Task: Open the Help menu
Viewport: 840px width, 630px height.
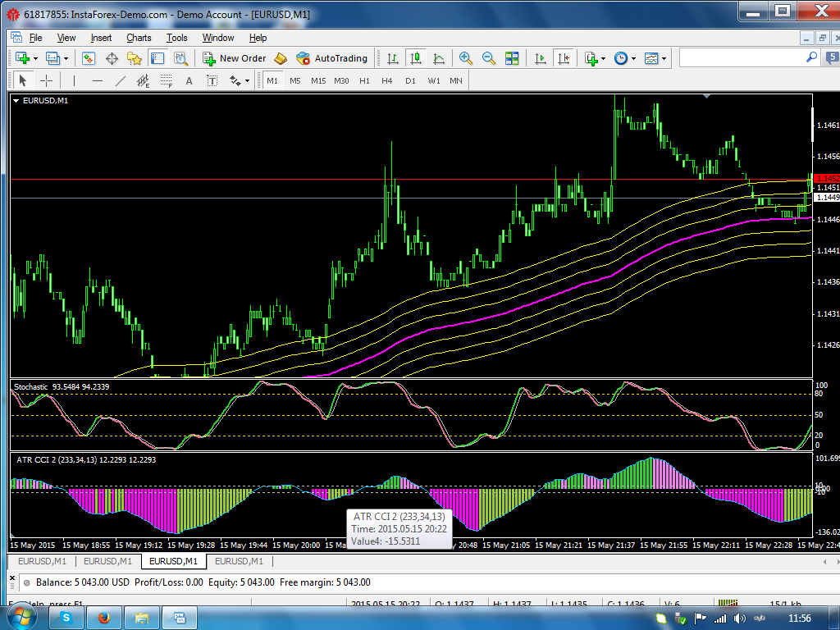Action: [258, 38]
